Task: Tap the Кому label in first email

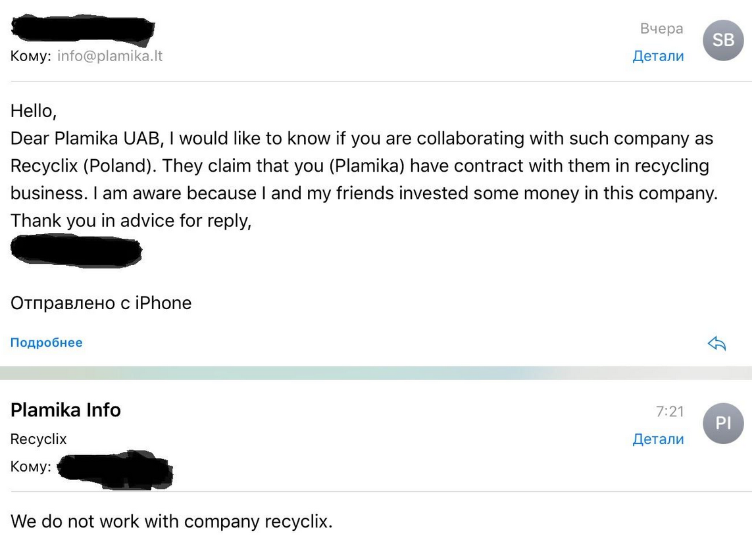Action: [31, 56]
